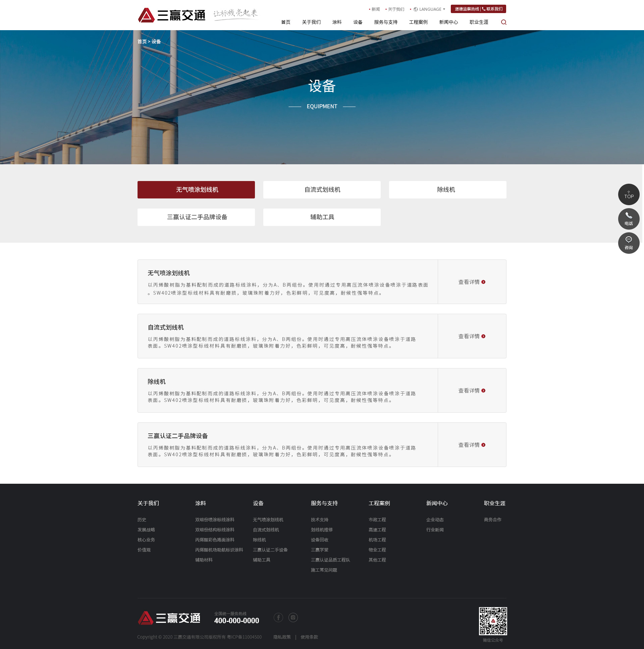644x649 pixels.
Task: Open the 划线机维修 footer link
Action: [x=321, y=530]
